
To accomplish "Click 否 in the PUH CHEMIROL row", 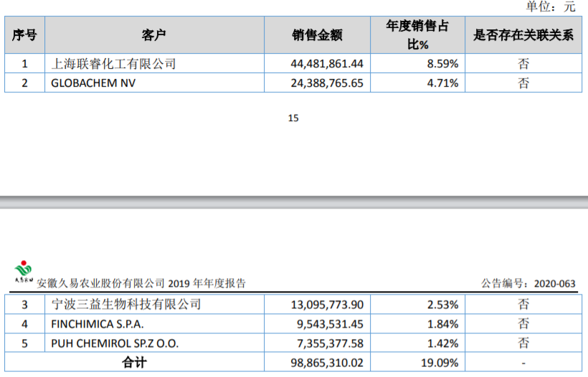I will pyautogui.click(x=523, y=343).
